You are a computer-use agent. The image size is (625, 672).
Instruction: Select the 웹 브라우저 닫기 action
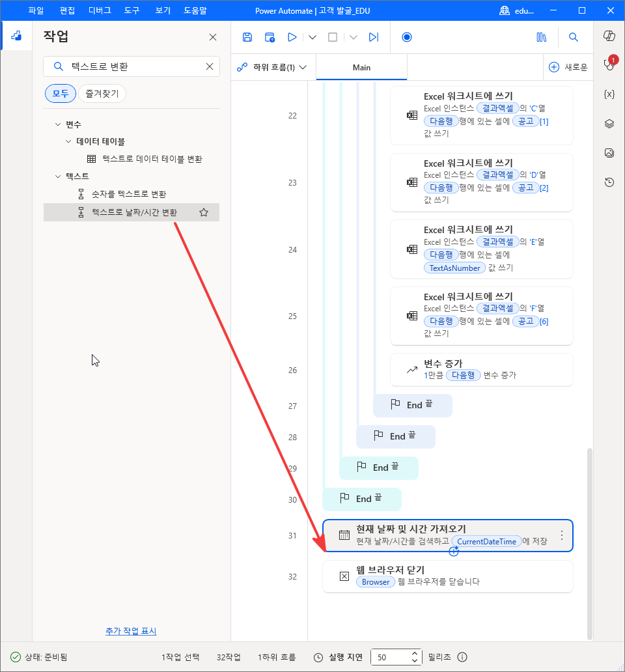[448, 576]
